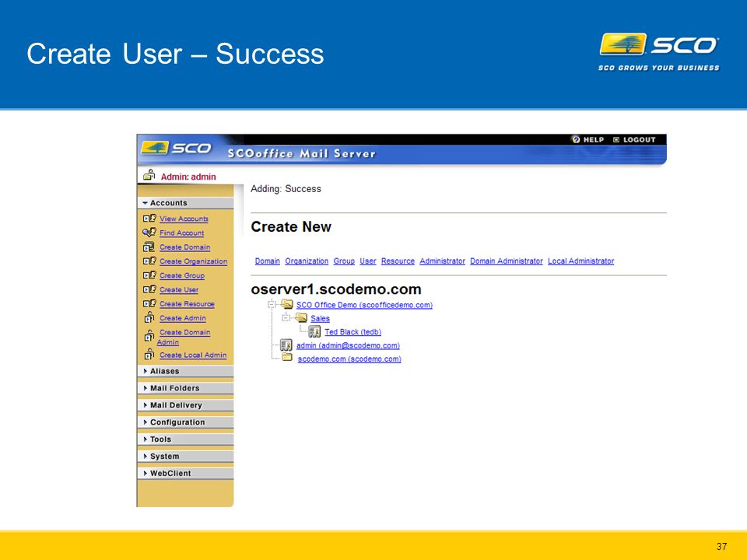Image resolution: width=747 pixels, height=560 pixels.
Task: Choose Organization under Create New
Action: point(307,261)
